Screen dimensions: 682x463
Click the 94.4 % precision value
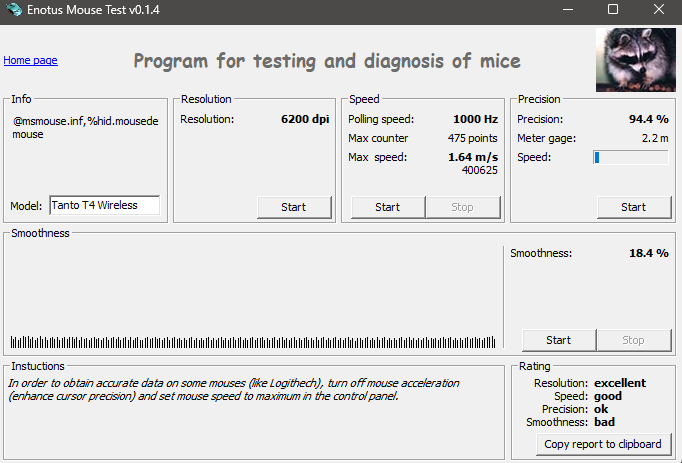click(649, 119)
